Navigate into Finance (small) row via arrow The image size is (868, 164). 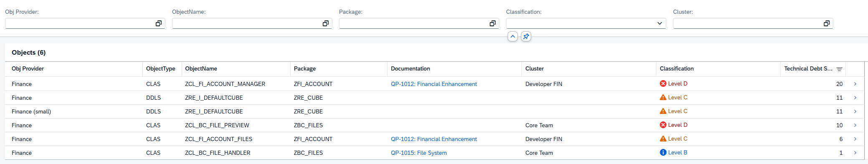point(855,111)
